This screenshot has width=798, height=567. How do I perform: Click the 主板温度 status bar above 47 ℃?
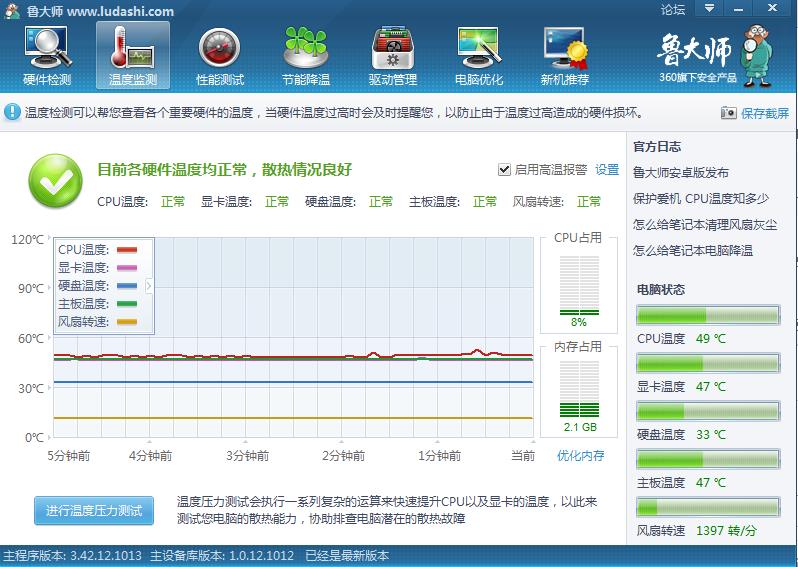(x=708, y=459)
